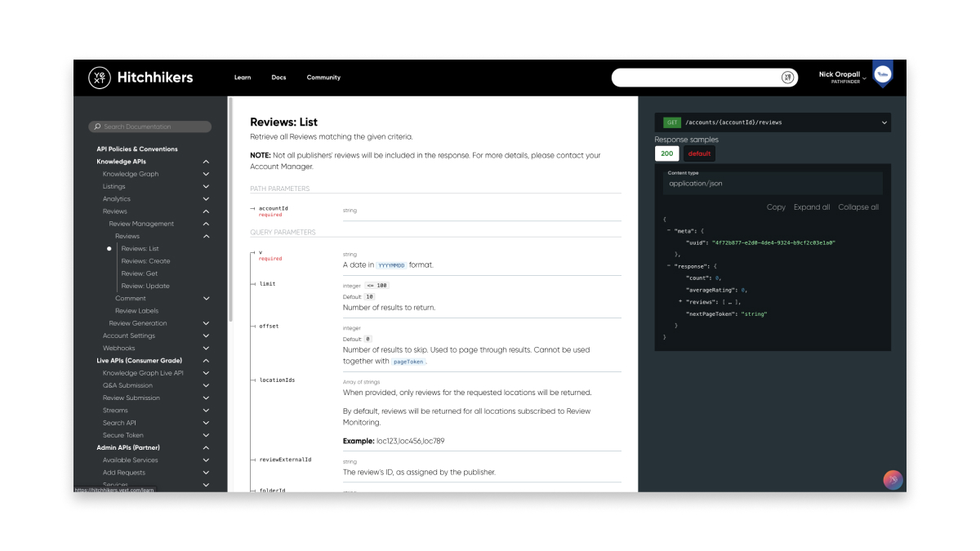Switch to the default response sample
Screen dimensions: 980x551
pyautogui.click(x=699, y=153)
